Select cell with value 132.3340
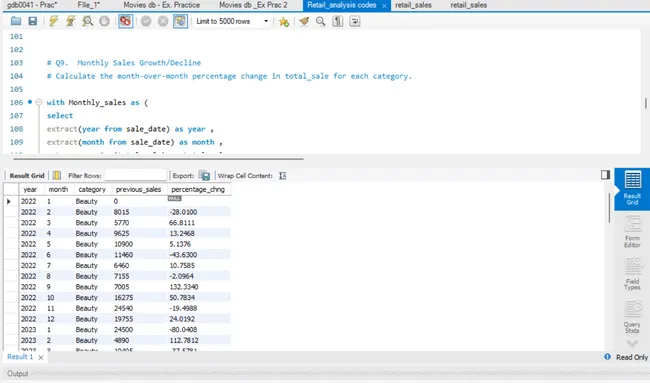Screen dimensions: 650x383 click(x=199, y=287)
